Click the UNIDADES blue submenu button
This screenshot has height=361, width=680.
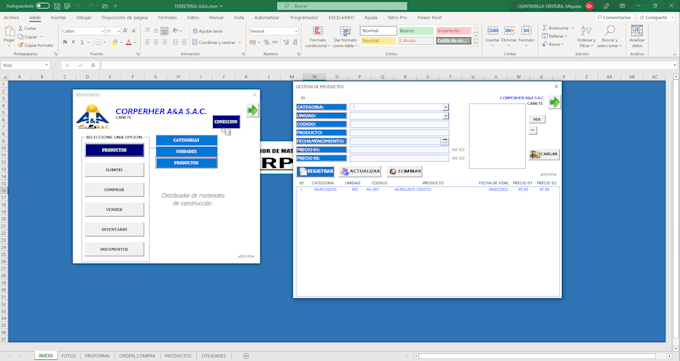tap(186, 151)
